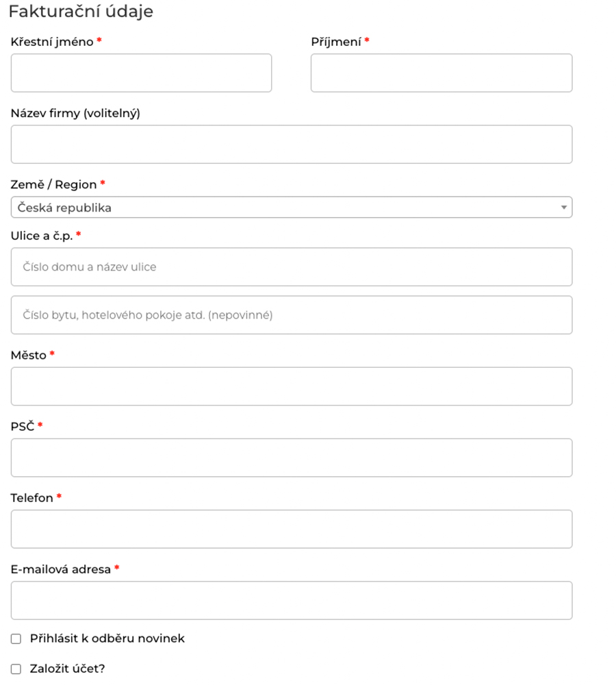
Task: Click the 'Číslo domu a název ulice' field
Action: [292, 267]
